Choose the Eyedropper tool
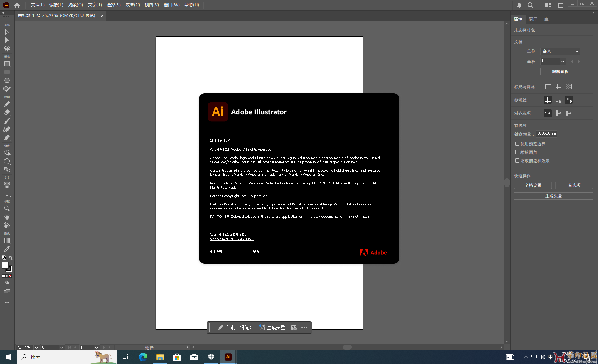The image size is (598, 364). [x=7, y=249]
